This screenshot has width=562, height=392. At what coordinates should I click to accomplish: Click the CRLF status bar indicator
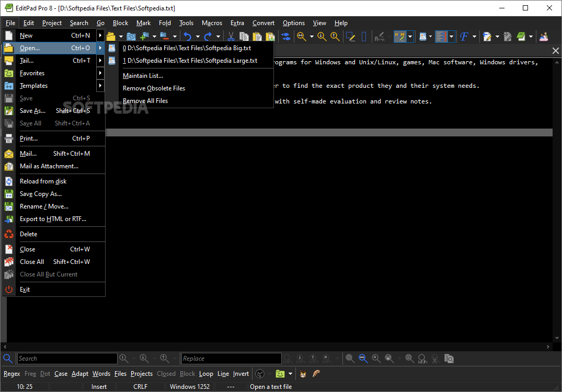click(141, 387)
